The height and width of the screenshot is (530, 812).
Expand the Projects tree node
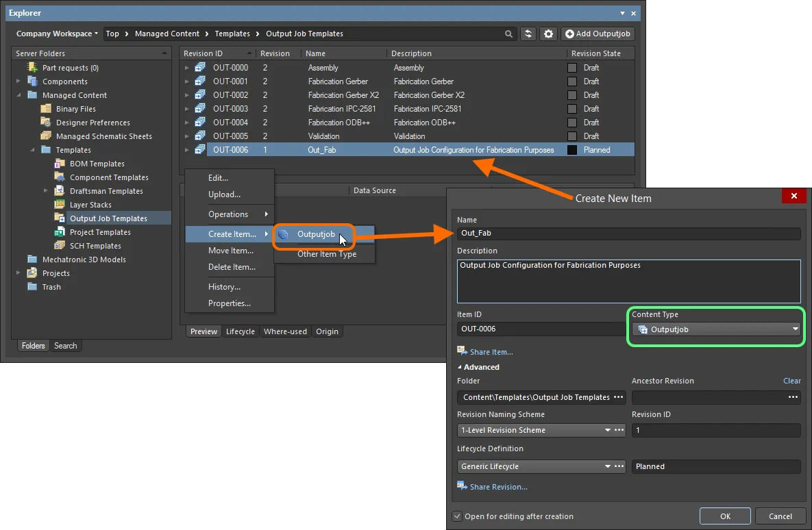(19, 273)
